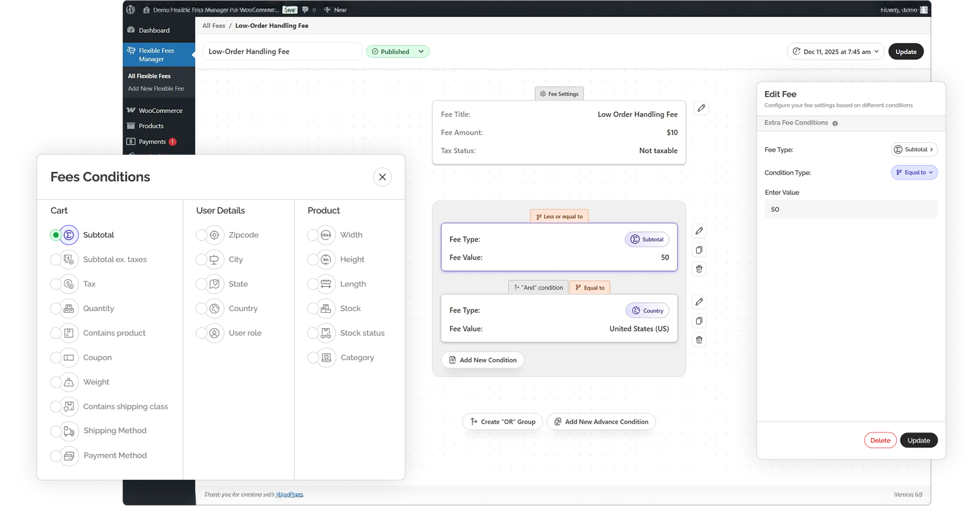Click the Add New Condition button

(x=482, y=360)
